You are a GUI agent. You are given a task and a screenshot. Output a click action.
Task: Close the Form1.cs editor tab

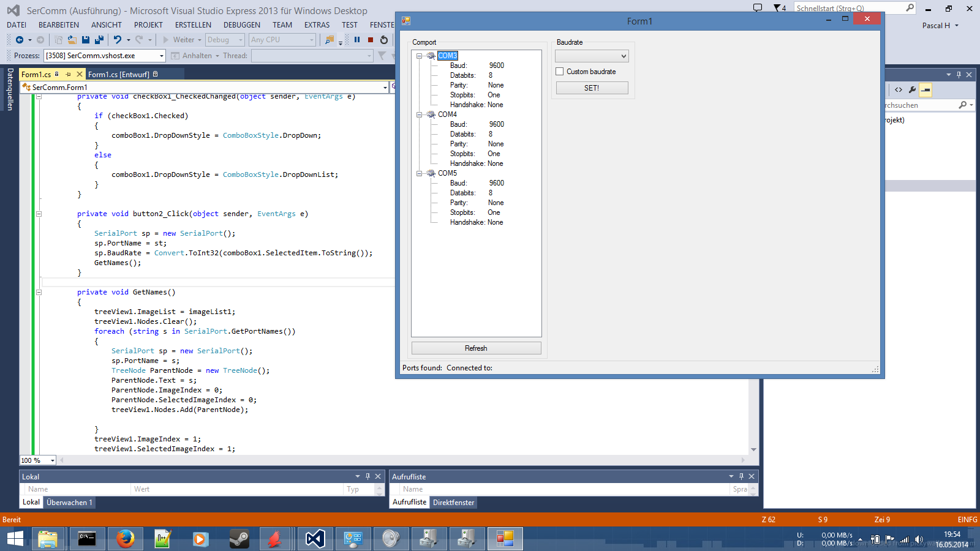(x=79, y=74)
